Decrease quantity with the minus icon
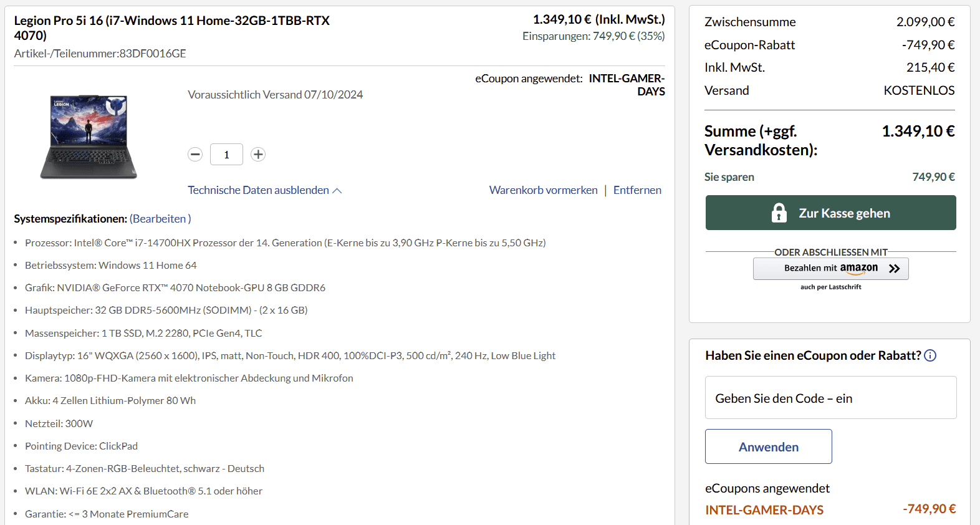Screen dimensions: 980x525 point(195,154)
